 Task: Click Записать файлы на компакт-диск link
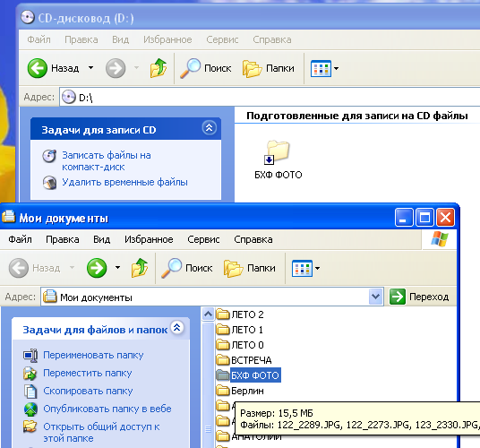(107, 161)
